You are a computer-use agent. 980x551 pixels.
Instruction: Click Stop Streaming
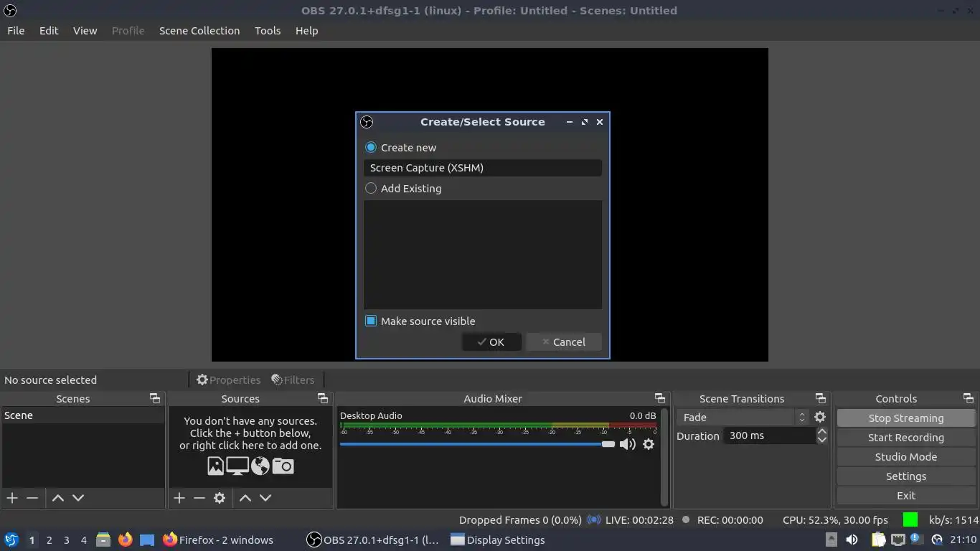click(906, 418)
